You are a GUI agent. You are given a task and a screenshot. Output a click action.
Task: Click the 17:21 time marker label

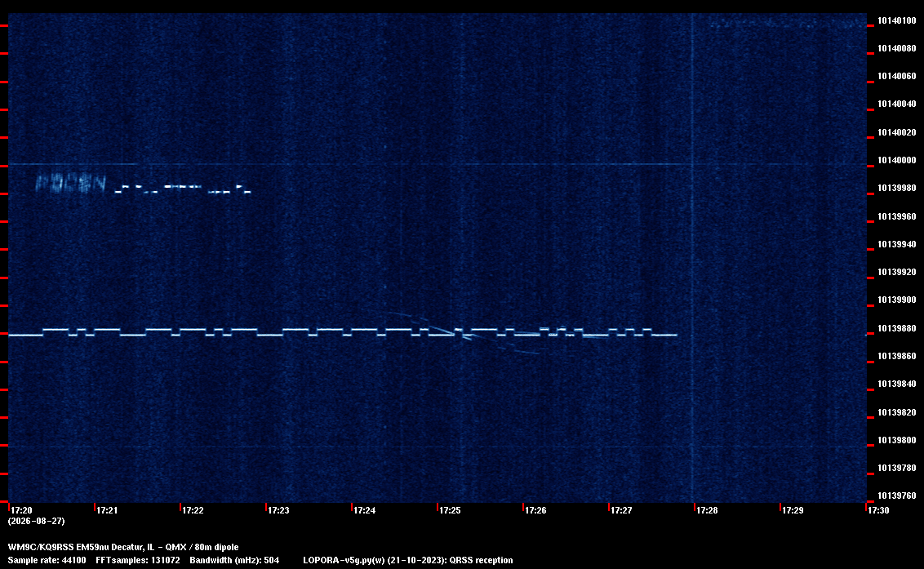[x=107, y=510]
